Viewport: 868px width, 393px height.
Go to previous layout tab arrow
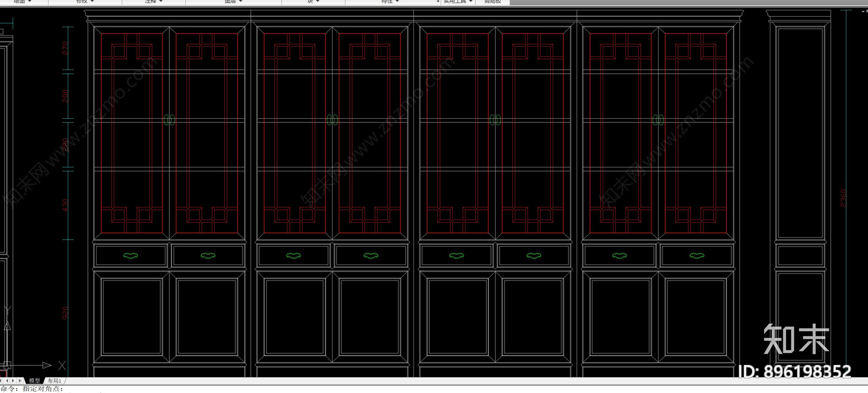click(7, 381)
